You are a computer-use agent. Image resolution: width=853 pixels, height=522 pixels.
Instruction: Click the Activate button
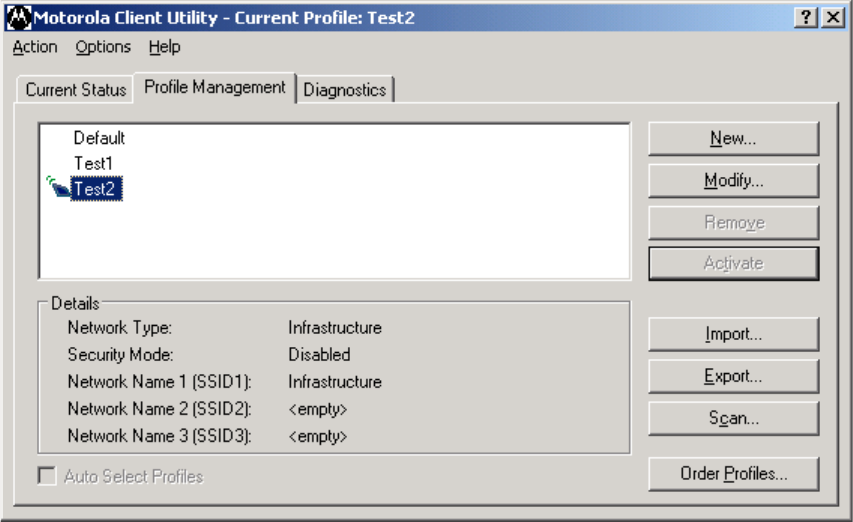point(733,264)
